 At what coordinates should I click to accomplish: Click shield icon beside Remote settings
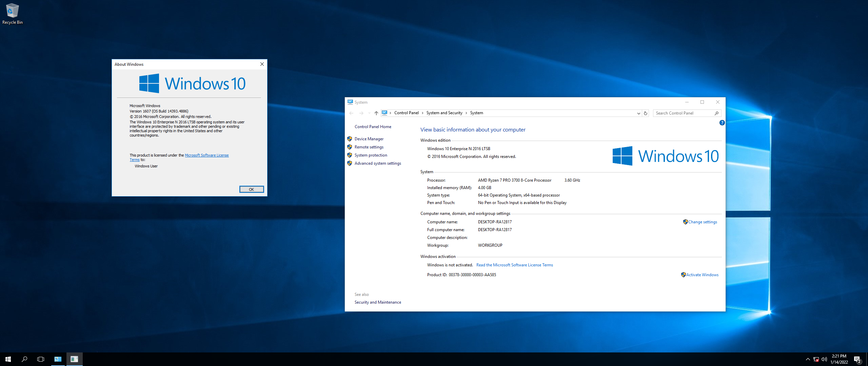(x=350, y=147)
